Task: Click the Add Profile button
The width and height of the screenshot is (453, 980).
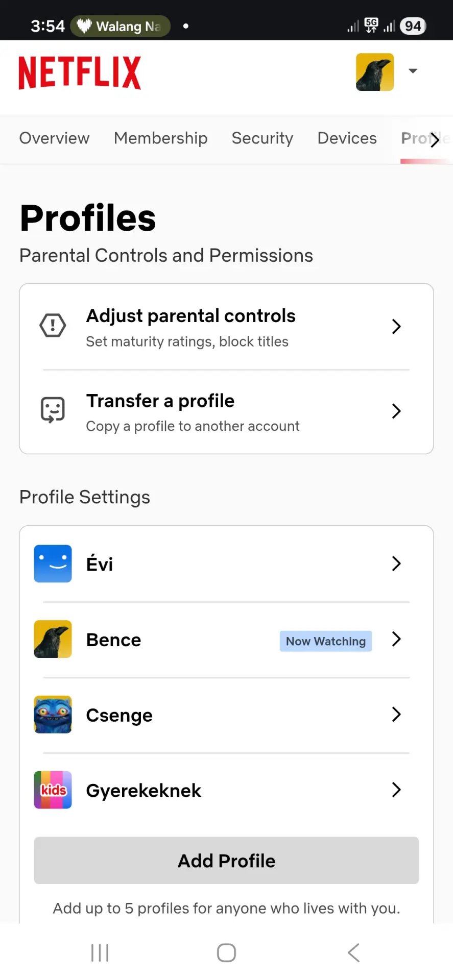Action: 226,861
